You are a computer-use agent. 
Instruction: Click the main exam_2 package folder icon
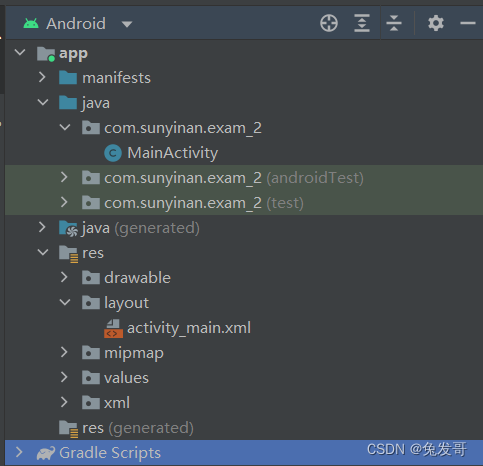coord(91,128)
